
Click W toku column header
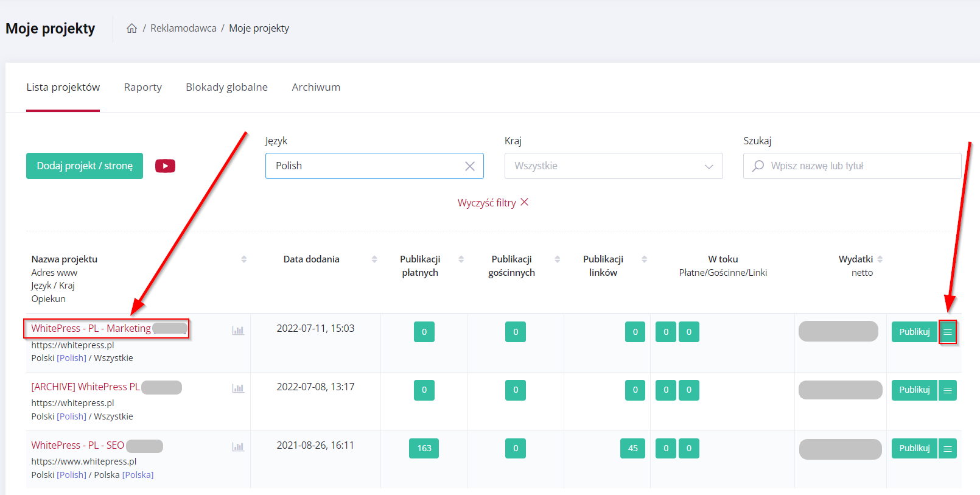point(723,259)
